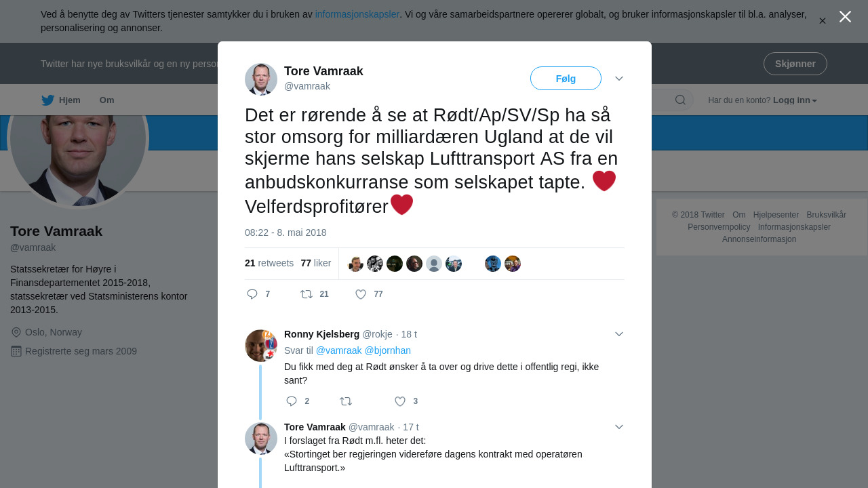Image resolution: width=868 pixels, height=488 pixels.
Task: Click the retweet icon showing 21
Action: pyautogui.click(x=307, y=294)
